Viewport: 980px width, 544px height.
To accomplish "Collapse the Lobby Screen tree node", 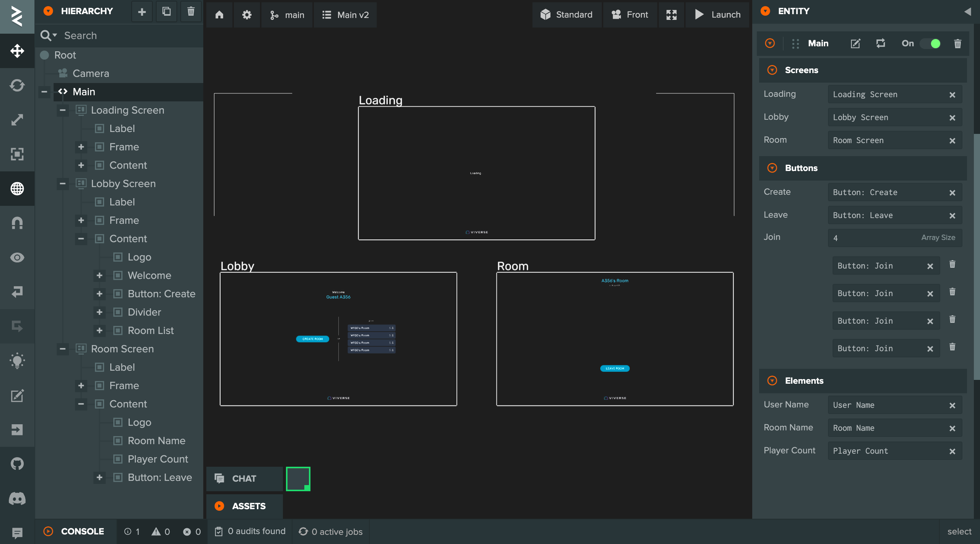I will (x=63, y=184).
